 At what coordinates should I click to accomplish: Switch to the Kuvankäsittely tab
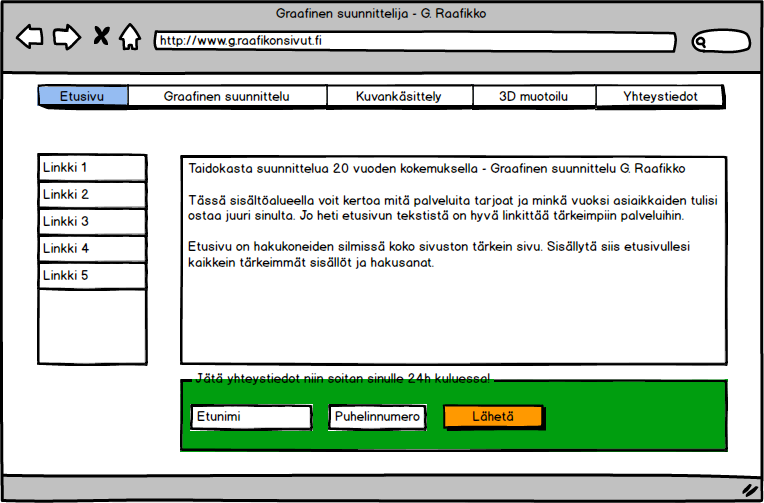[399, 96]
